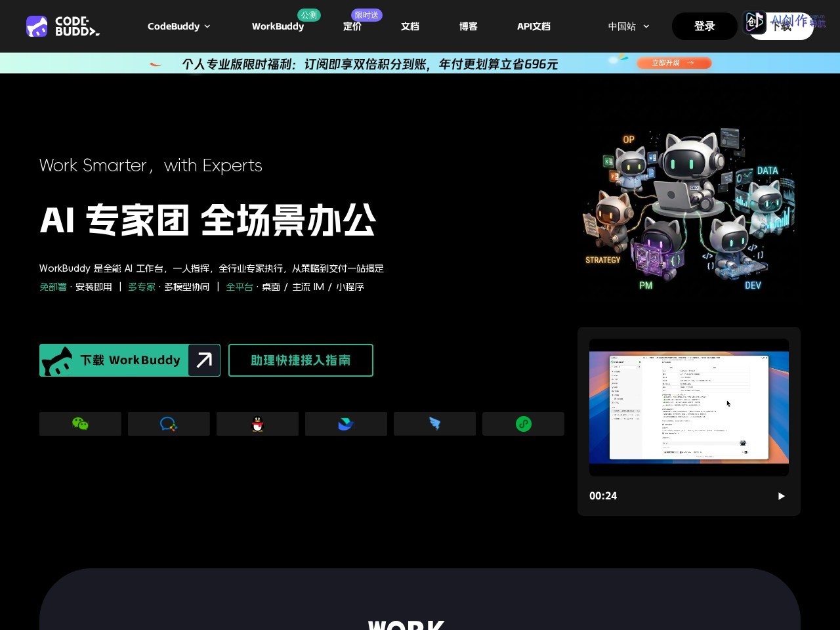Open the QQ penguin tile

[x=257, y=424]
